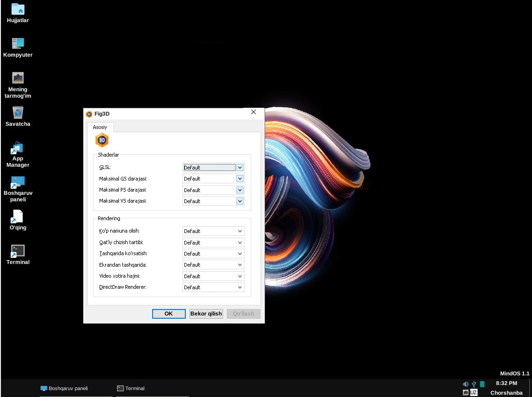Open the O'qing file shortcut
Image resolution: width=532 pixels, height=397 pixels.
(x=18, y=216)
